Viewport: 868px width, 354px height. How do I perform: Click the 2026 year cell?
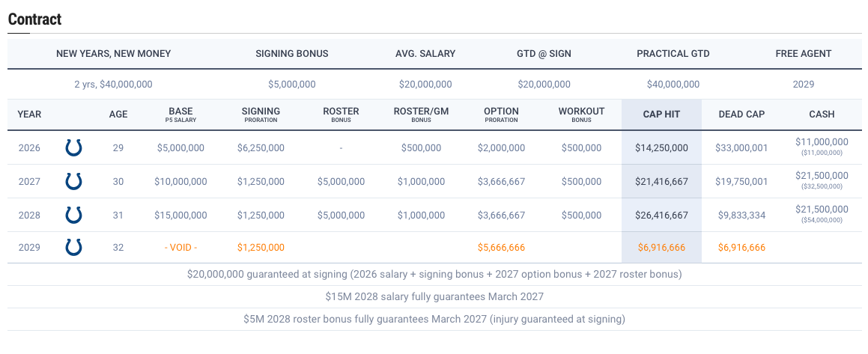coord(30,148)
